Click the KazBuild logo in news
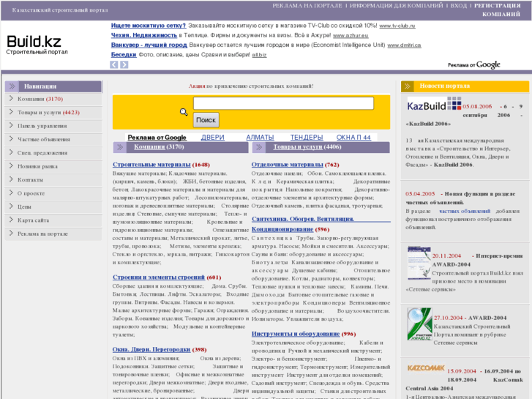The image size is (532, 399). 434,104
